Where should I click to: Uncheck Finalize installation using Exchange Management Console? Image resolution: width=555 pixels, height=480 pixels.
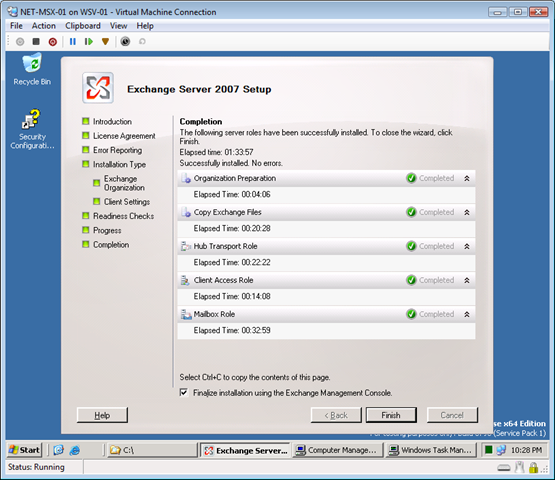tap(184, 393)
